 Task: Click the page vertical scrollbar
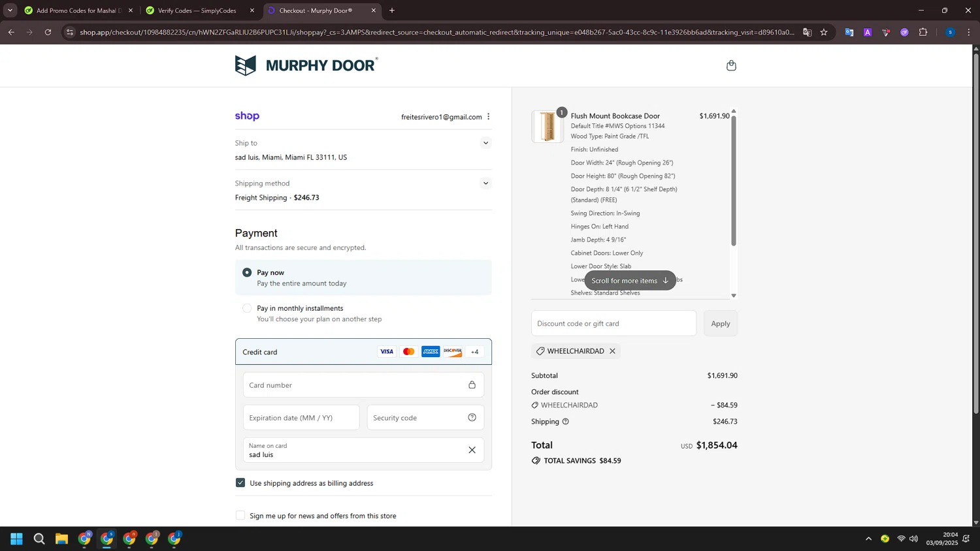point(976,233)
